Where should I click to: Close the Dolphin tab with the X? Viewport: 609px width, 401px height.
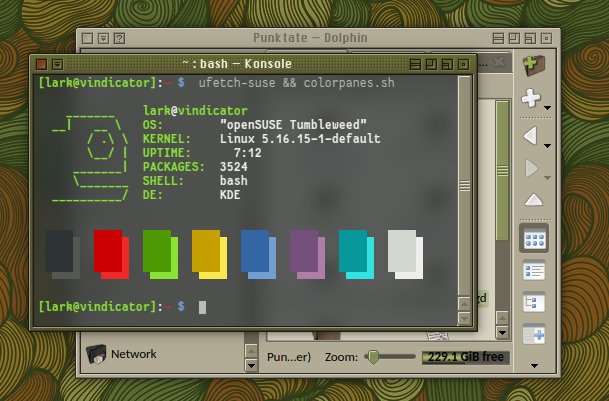499,62
